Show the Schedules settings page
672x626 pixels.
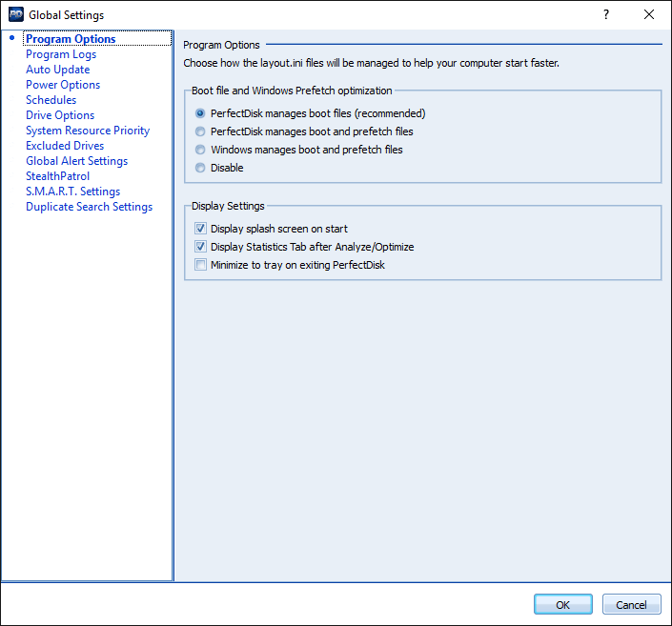[x=51, y=100]
